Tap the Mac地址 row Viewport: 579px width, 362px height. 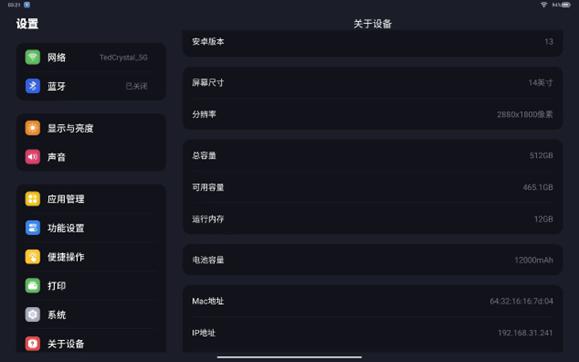(373, 301)
